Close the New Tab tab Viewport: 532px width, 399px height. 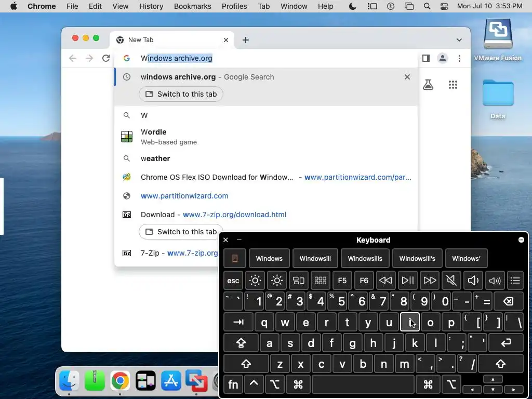coord(226,40)
